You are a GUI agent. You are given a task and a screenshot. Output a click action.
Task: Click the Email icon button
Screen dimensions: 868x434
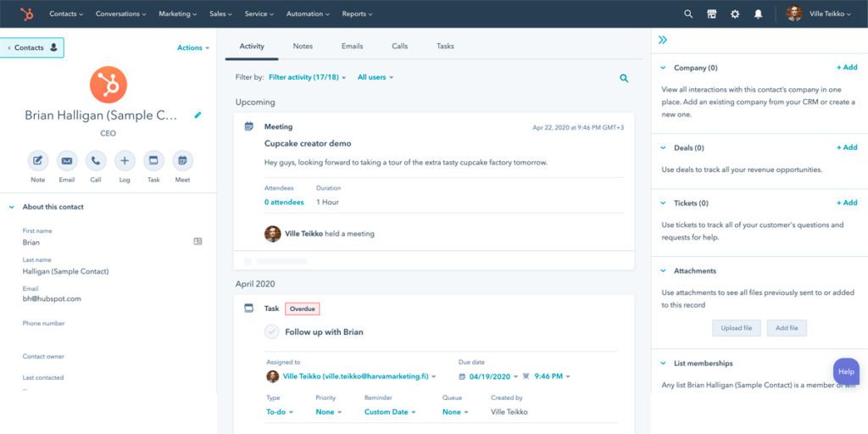pyautogui.click(x=67, y=160)
